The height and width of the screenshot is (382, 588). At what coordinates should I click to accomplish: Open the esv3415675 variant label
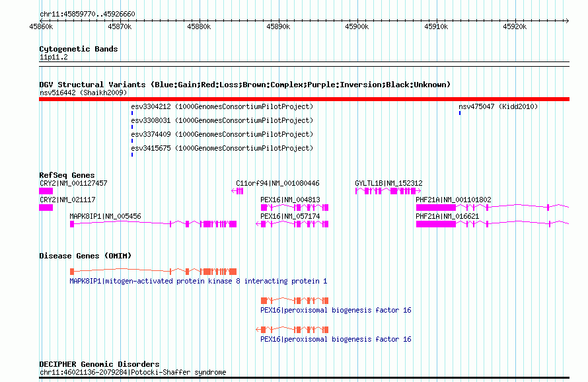pos(222,148)
